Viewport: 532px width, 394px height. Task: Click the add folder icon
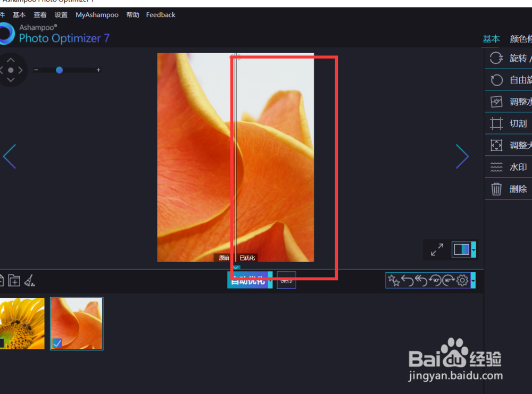(x=14, y=281)
